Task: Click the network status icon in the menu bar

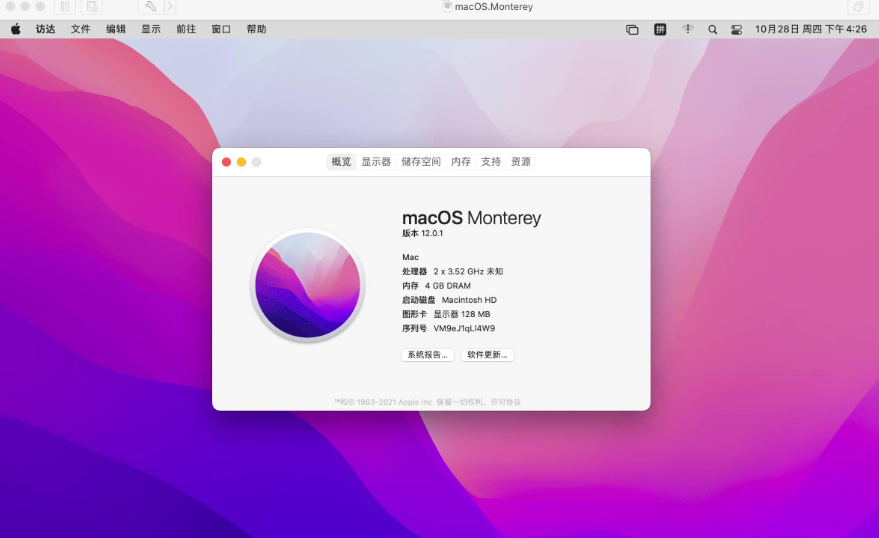Action: pyautogui.click(x=688, y=29)
